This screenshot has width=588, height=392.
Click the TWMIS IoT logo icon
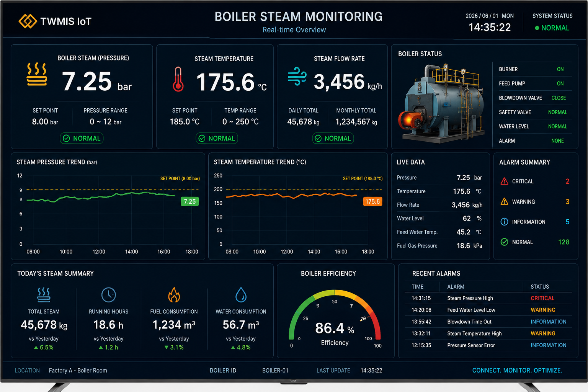[28, 21]
